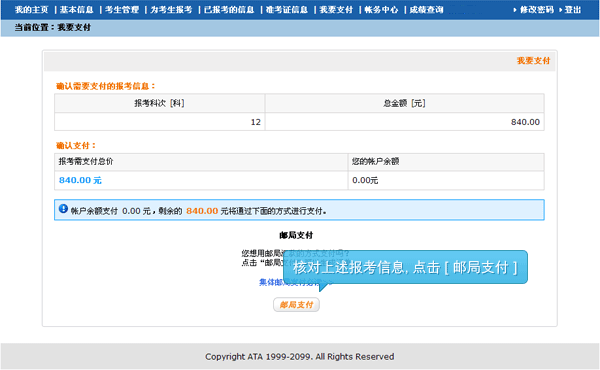Click 修改密码 link at top right
The image size is (600, 370).
tap(536, 10)
